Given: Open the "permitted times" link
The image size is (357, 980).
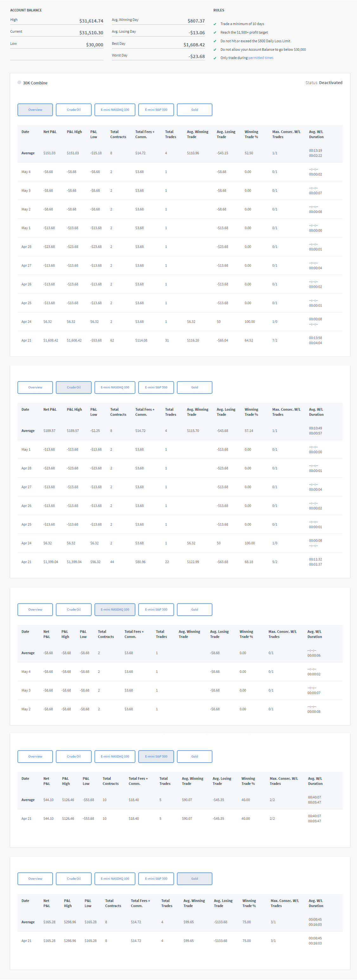Looking at the screenshot, I should coord(260,58).
